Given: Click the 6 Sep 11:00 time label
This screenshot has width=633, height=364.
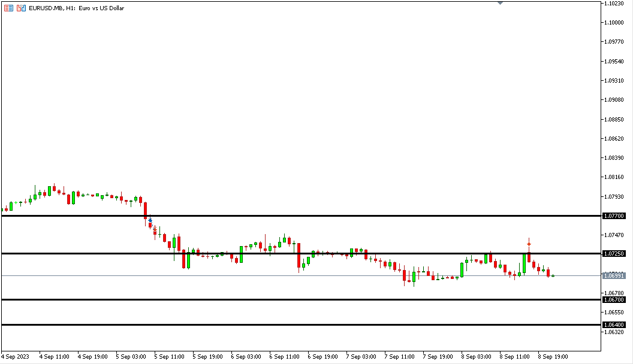Looking at the screenshot, I should pos(284,357).
